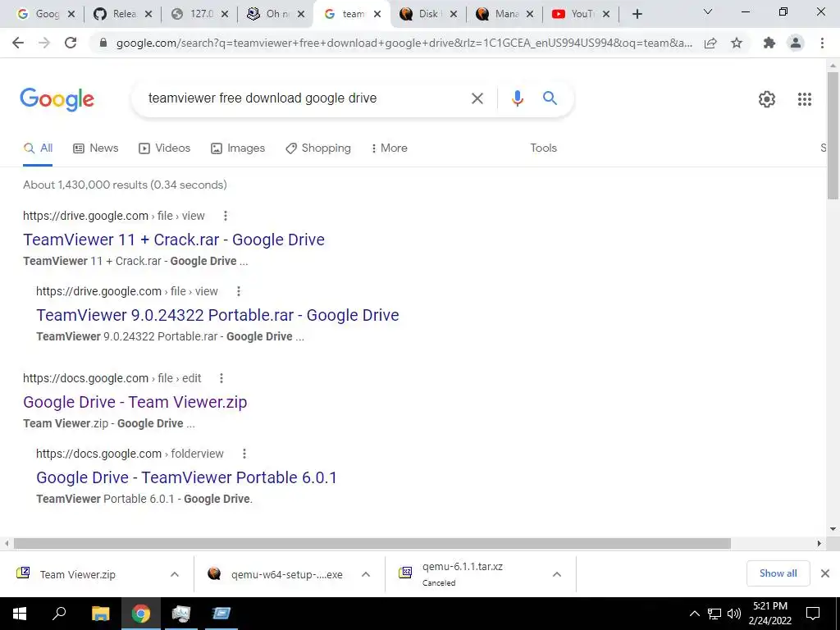Bookmark this page with the star icon
This screenshot has width=840, height=630.
click(737, 43)
